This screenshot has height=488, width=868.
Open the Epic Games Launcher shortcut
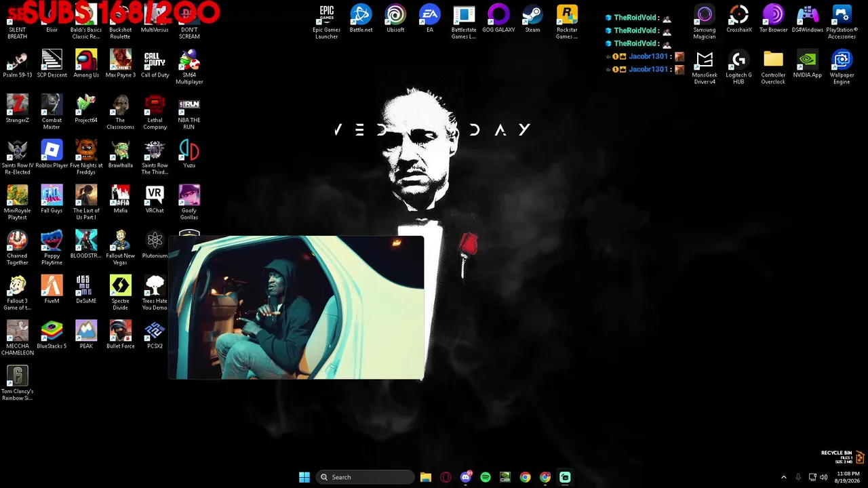click(x=326, y=22)
